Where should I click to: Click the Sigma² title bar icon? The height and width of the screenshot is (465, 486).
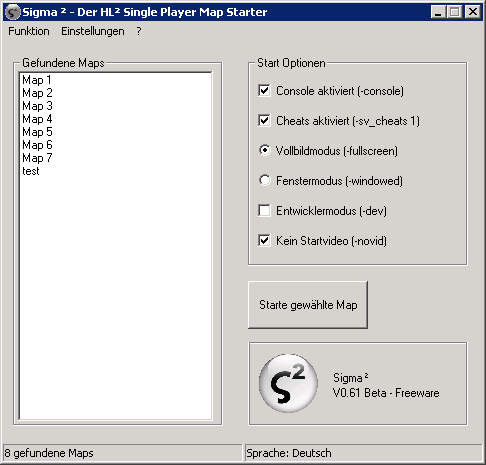[13, 12]
